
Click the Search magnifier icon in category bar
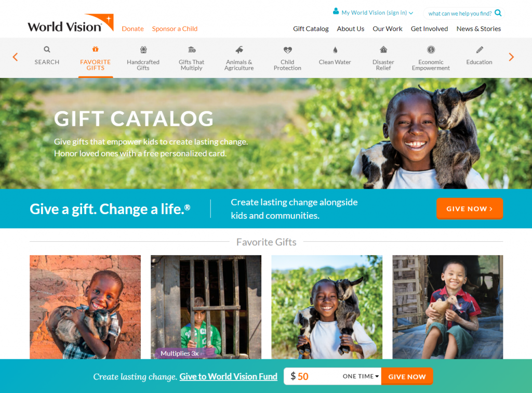point(47,49)
